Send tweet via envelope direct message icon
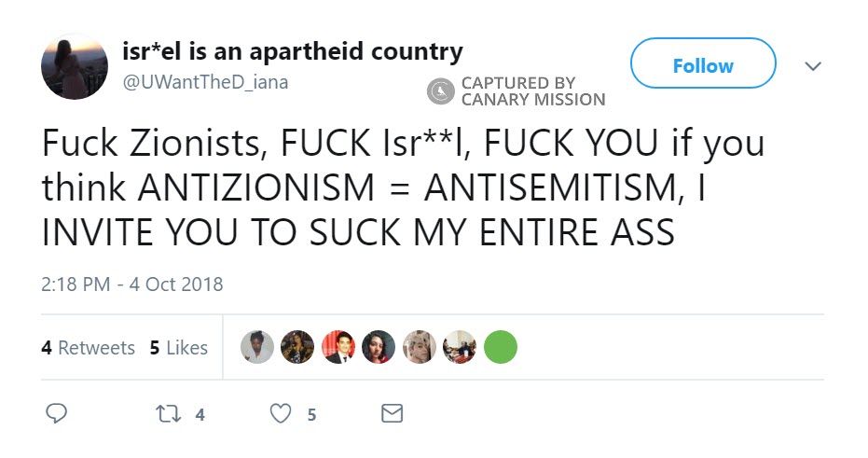This screenshot has height=458, width=868. (x=393, y=412)
